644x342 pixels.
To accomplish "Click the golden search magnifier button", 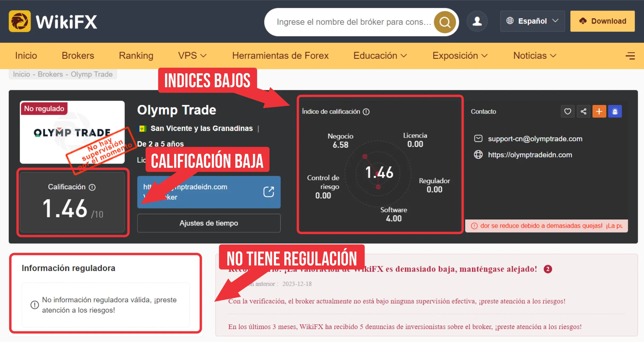I will [445, 22].
